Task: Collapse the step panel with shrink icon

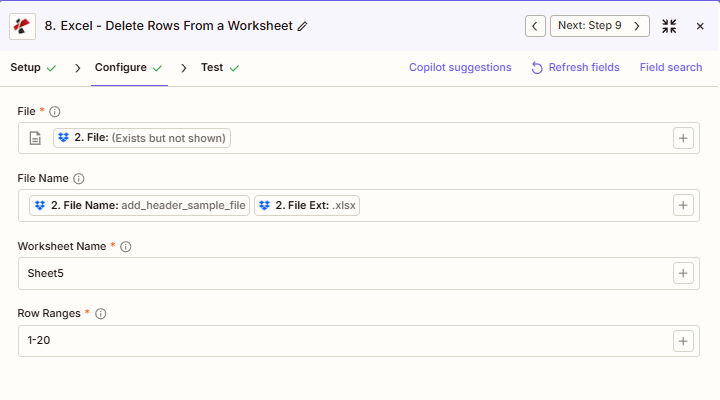Action: click(669, 26)
